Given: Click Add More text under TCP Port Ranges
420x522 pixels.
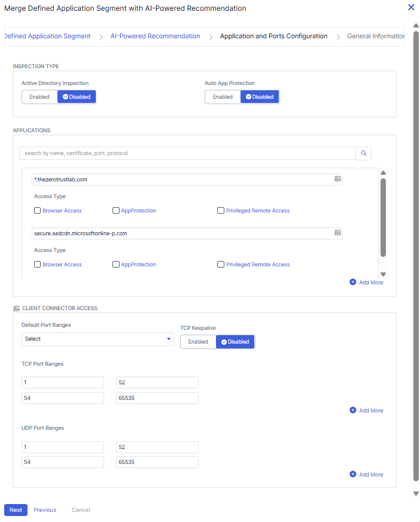Looking at the screenshot, I should tap(371, 411).
